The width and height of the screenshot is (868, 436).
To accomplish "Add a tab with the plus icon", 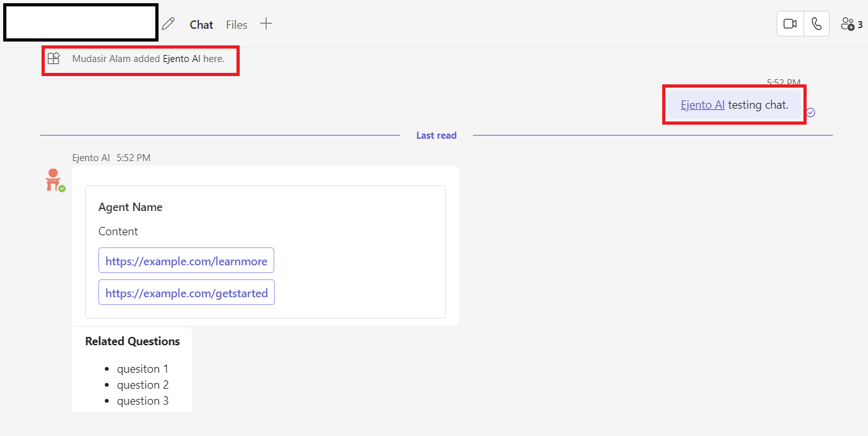I will tap(266, 24).
